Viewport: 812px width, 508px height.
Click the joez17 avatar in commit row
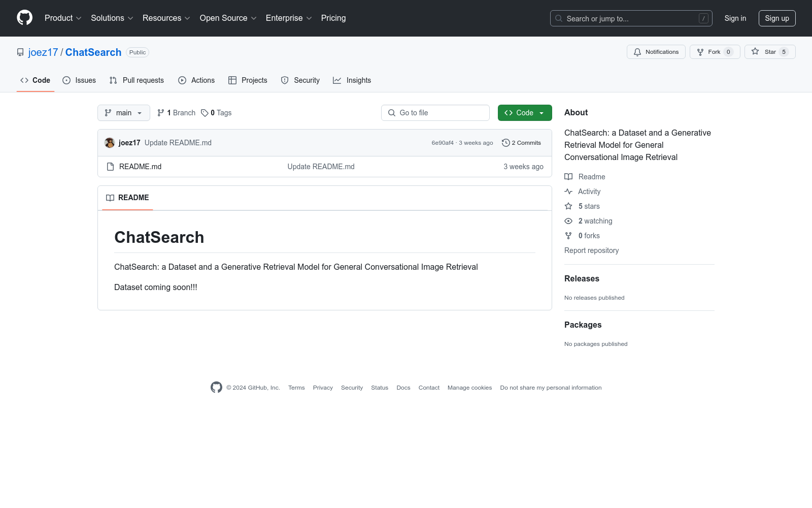[110, 143]
